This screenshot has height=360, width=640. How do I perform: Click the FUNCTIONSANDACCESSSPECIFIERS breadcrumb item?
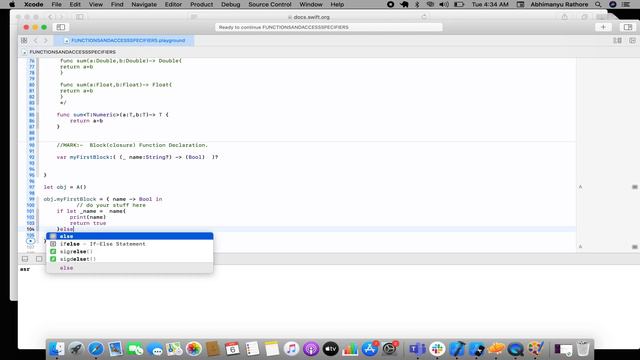pyautogui.click(x=73, y=52)
